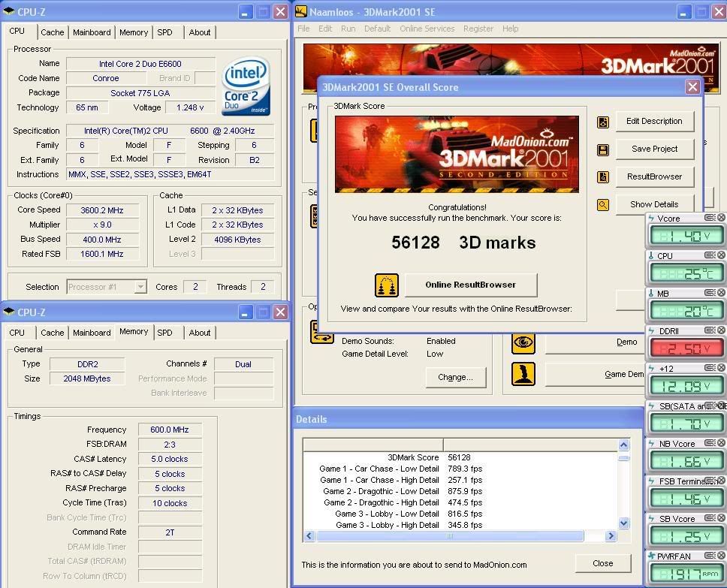Click the memory Frequency value 600.0 MHz
The width and height of the screenshot is (727, 588).
170,430
